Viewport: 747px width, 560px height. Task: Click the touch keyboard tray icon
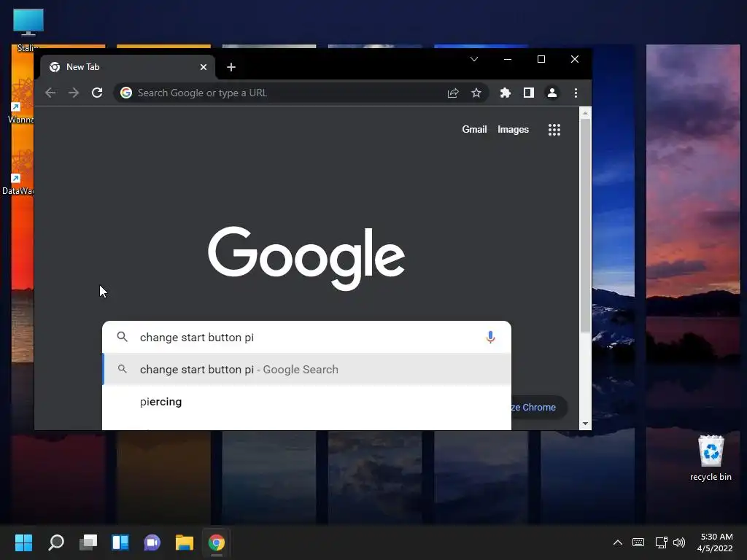click(638, 542)
